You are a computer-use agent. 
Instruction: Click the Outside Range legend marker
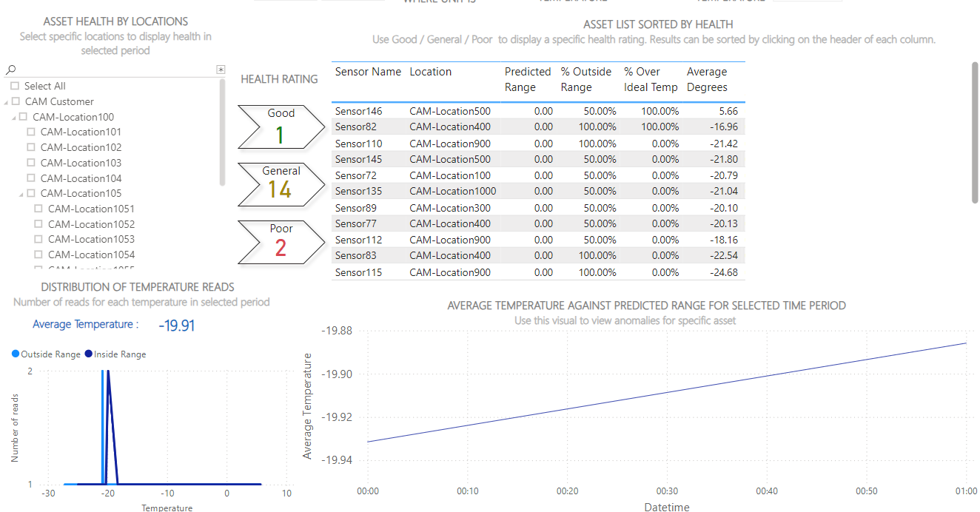(16, 354)
